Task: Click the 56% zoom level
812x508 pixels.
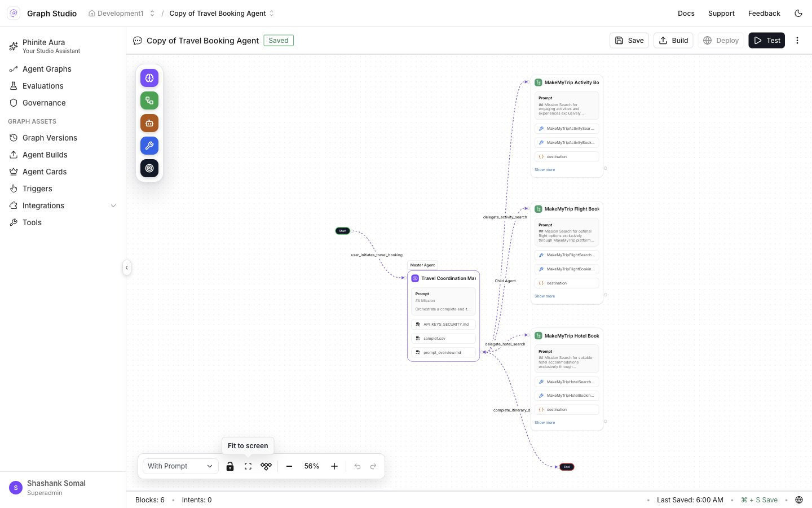Action: pos(312,466)
